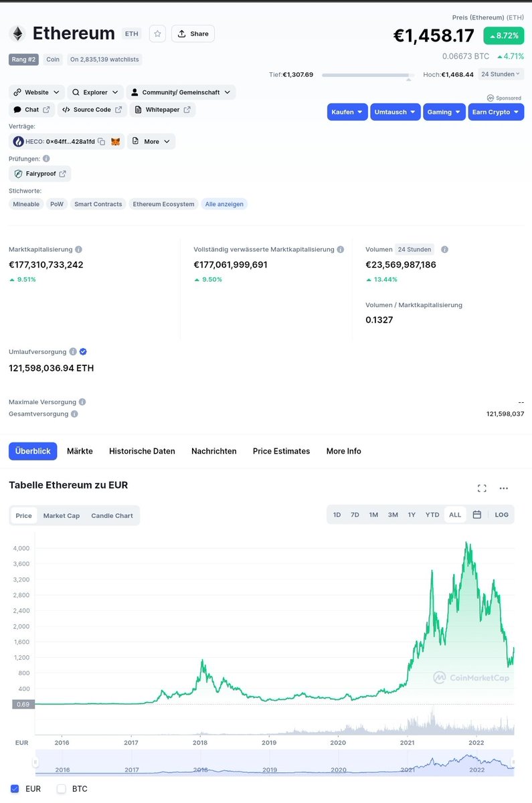532x803 pixels.
Task: Click the low-high price range slider
Action: (368, 76)
